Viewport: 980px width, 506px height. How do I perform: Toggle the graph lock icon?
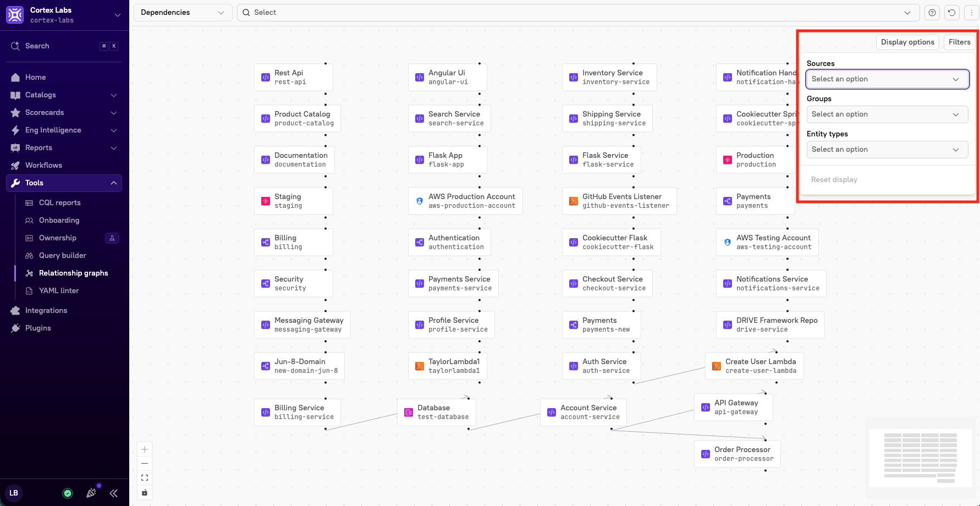[145, 492]
